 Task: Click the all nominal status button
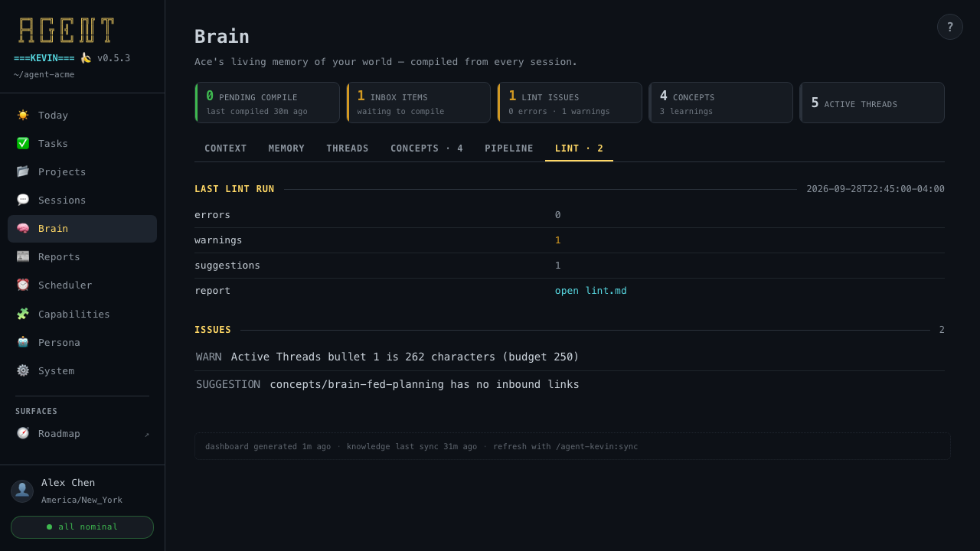pyautogui.click(x=82, y=527)
